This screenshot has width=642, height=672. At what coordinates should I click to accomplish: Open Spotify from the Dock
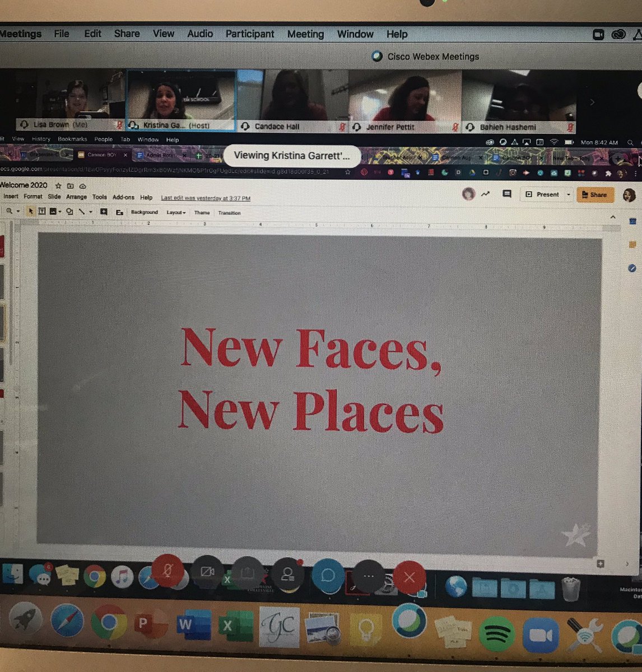[496, 633]
